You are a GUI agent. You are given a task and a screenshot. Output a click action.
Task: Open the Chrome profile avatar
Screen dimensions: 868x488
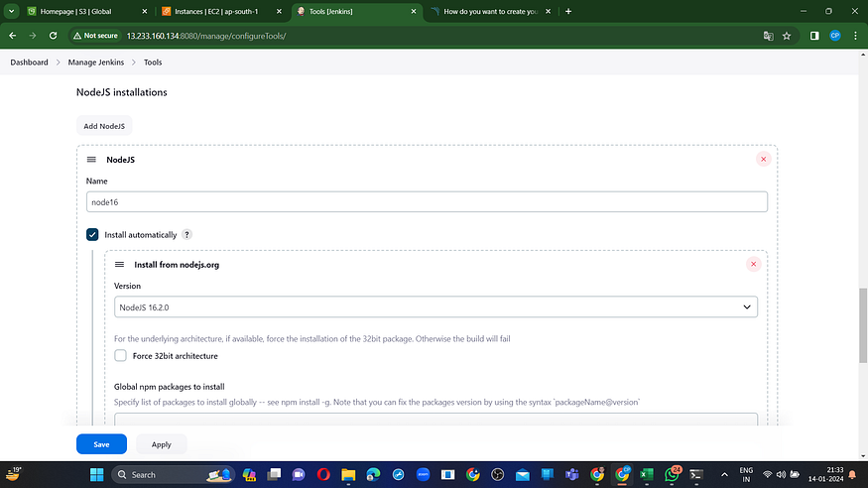[x=835, y=36]
